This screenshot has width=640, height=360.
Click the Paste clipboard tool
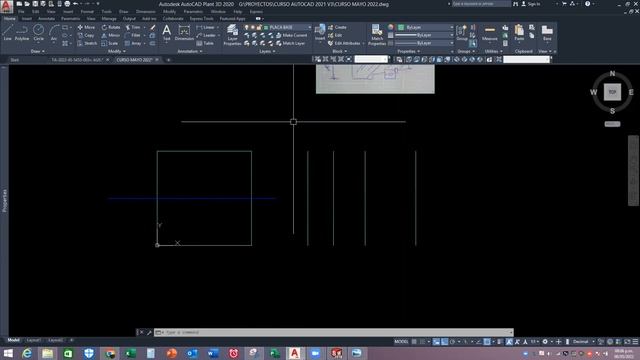tap(519, 33)
